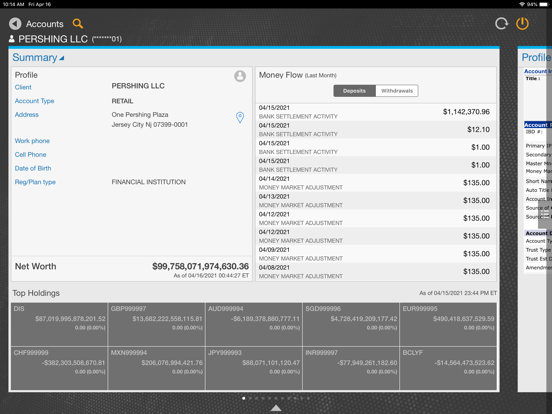Open the SGD999996 holding tile
This screenshot has width=552, height=414.
pos(351,324)
